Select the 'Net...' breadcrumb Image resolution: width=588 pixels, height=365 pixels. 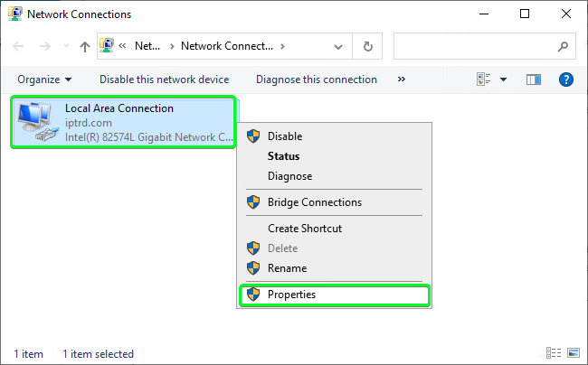coord(147,46)
